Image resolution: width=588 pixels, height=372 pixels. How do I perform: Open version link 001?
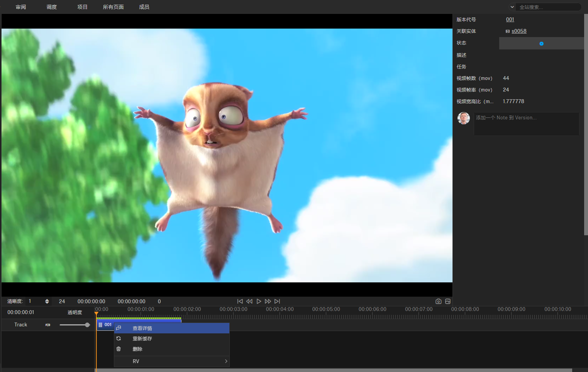(510, 20)
